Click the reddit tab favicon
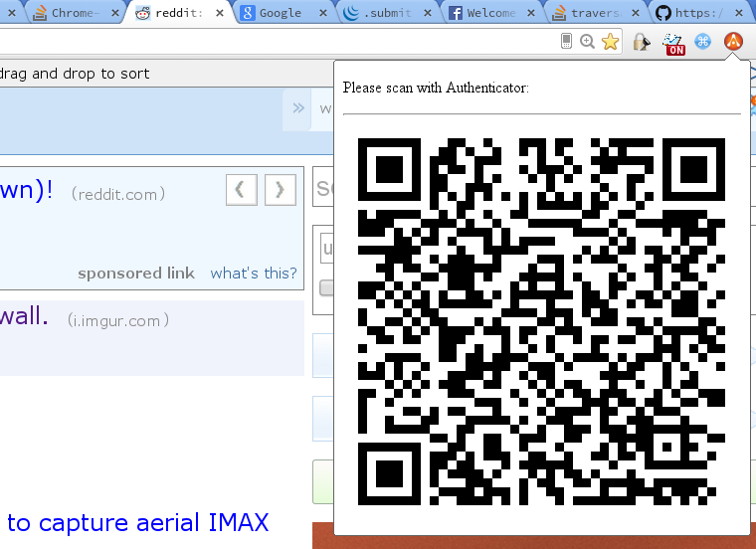 142,13
